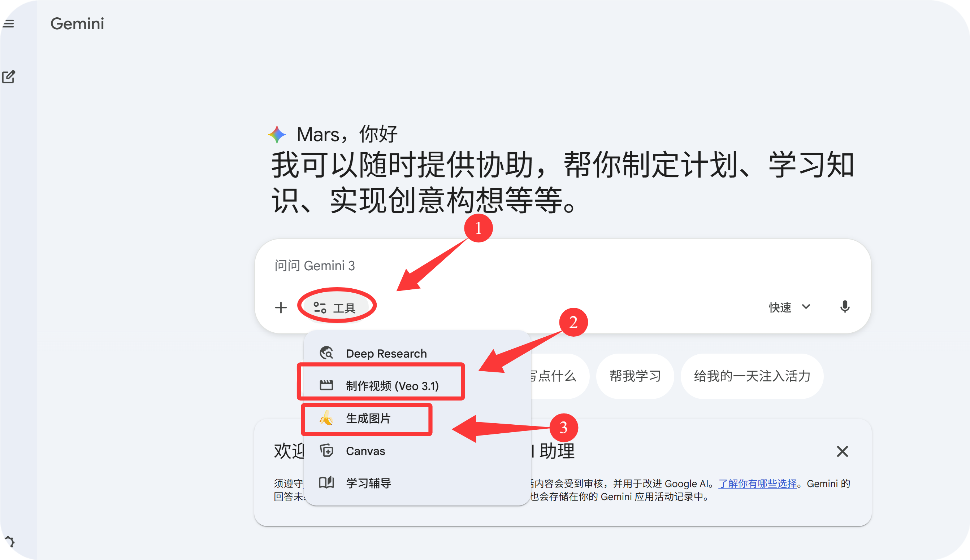Image resolution: width=970 pixels, height=560 pixels.
Task: Focus the 问问 Gemini 3 input field
Action: pyautogui.click(x=562, y=266)
